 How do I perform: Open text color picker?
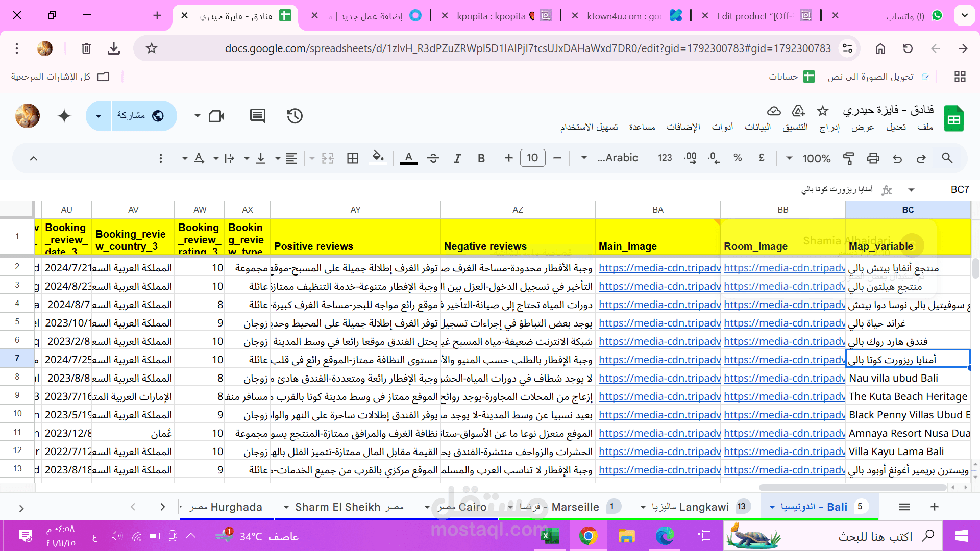coord(408,158)
